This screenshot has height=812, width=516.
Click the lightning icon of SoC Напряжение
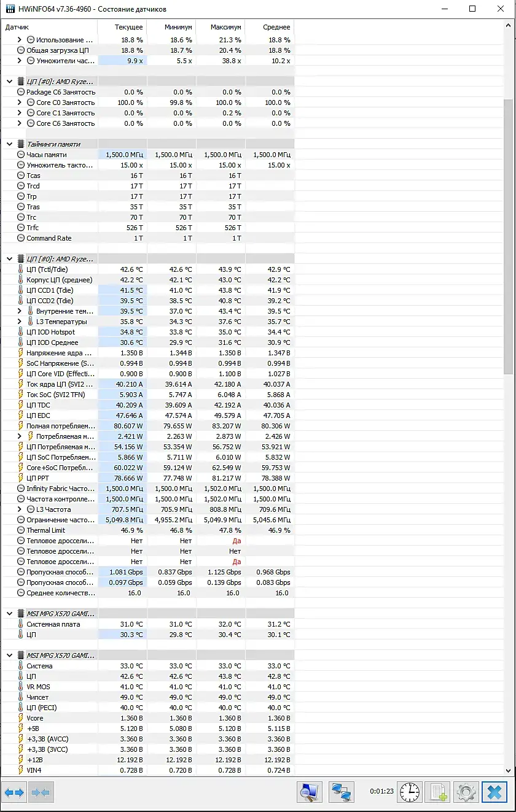point(21,363)
